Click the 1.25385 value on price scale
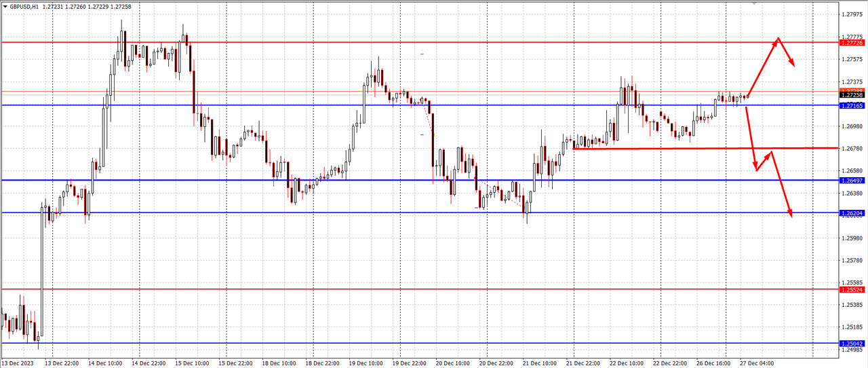The image size is (868, 368). (852, 305)
